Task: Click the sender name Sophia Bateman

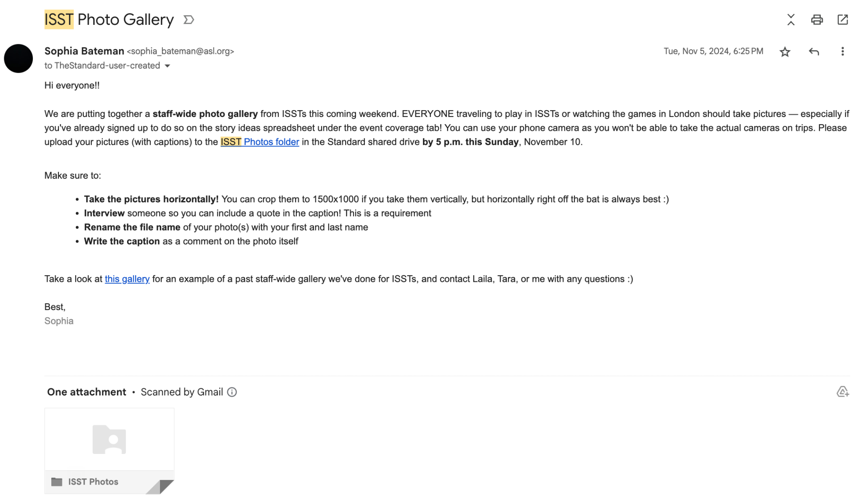Action: pos(84,51)
